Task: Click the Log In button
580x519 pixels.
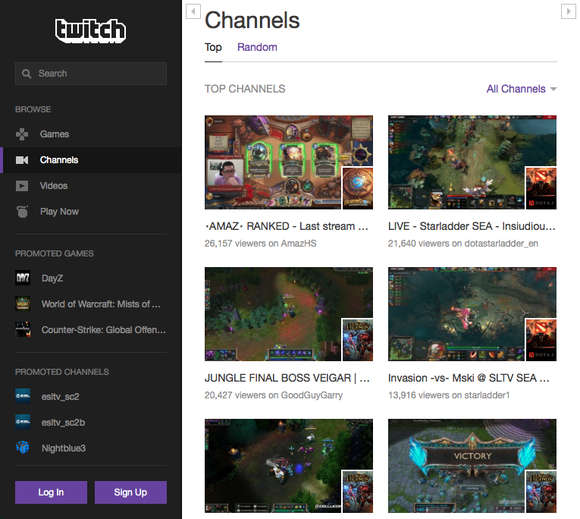Action: pos(51,492)
